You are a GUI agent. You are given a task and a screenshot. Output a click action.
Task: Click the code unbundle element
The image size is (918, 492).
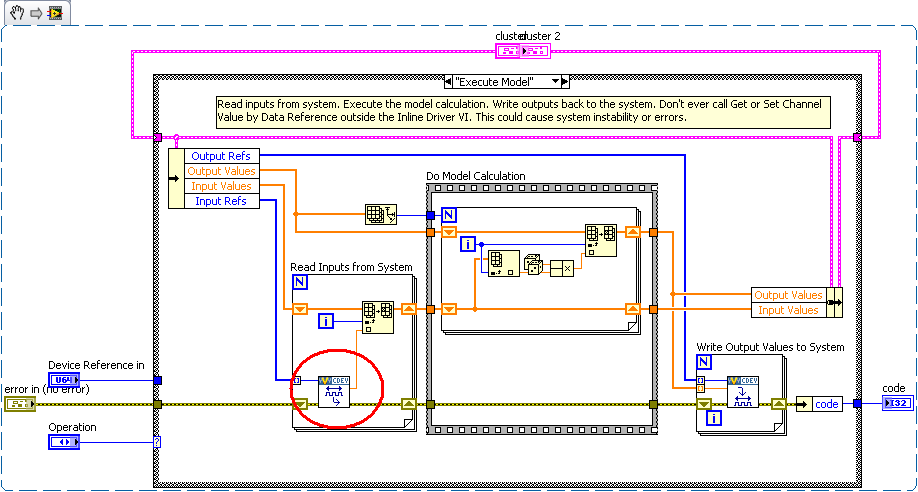pos(826,404)
